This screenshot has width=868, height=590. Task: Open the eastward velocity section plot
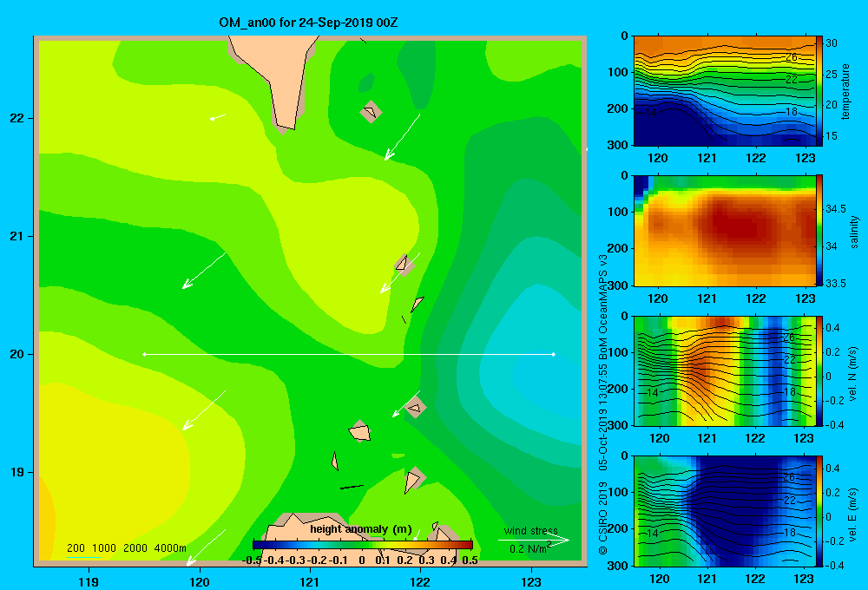pos(725,511)
